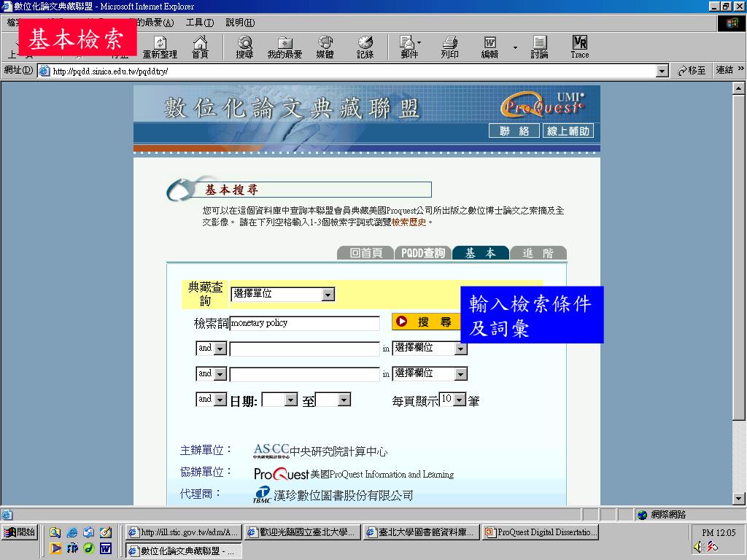The width and height of the screenshot is (747, 560).
Task: Switch to the 進階 advanced search tab
Action: [538, 253]
